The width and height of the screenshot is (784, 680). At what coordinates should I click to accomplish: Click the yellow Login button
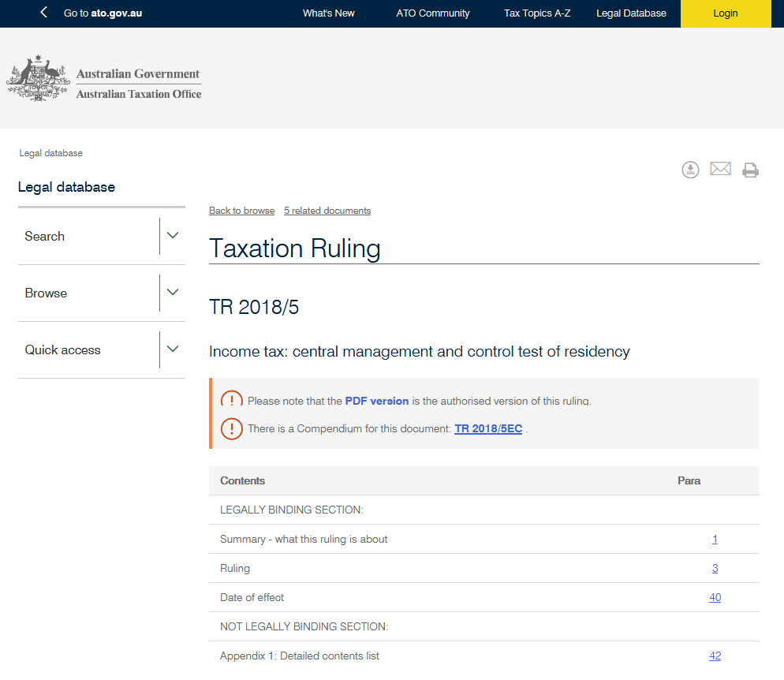725,13
